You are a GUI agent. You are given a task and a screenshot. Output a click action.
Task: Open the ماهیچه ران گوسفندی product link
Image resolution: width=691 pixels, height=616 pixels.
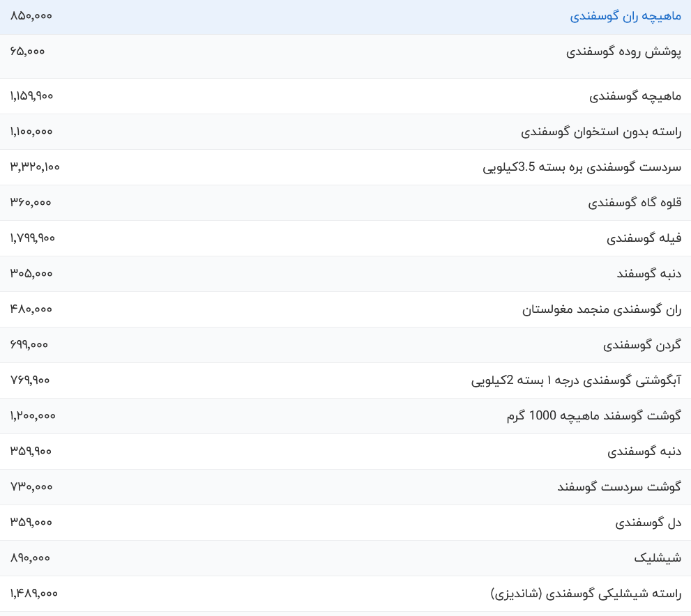(x=625, y=16)
